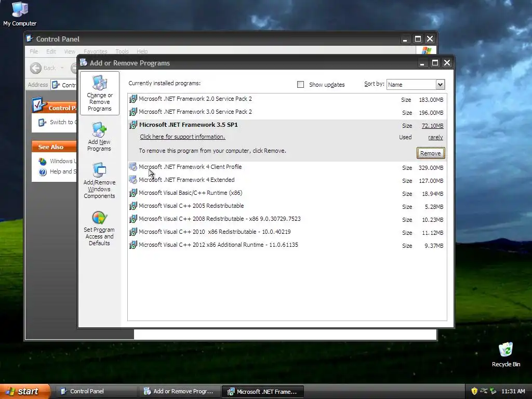Click the .NET Framework 2.0 Service Pack 2 icon
This screenshot has height=399, width=532.
pos(133,99)
